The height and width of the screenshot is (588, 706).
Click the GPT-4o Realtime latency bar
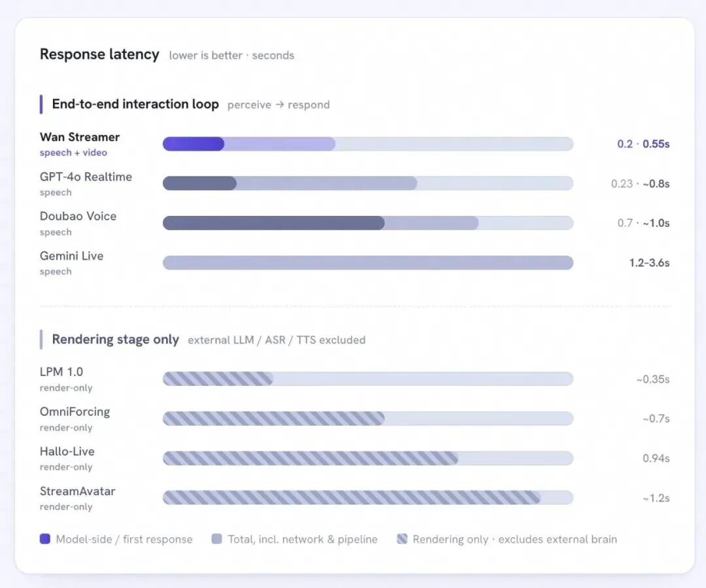pos(368,183)
